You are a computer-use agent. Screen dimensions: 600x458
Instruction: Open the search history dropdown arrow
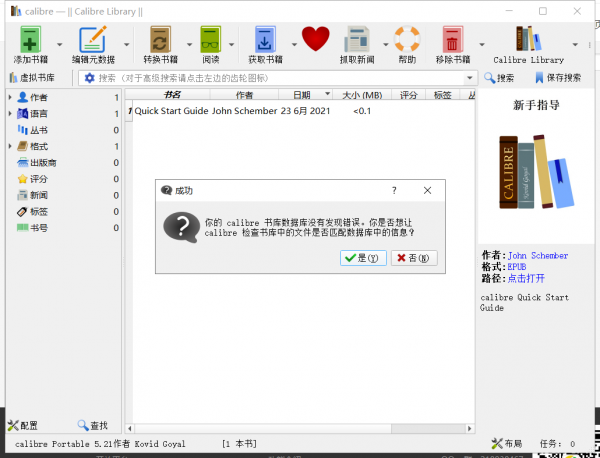pos(470,78)
